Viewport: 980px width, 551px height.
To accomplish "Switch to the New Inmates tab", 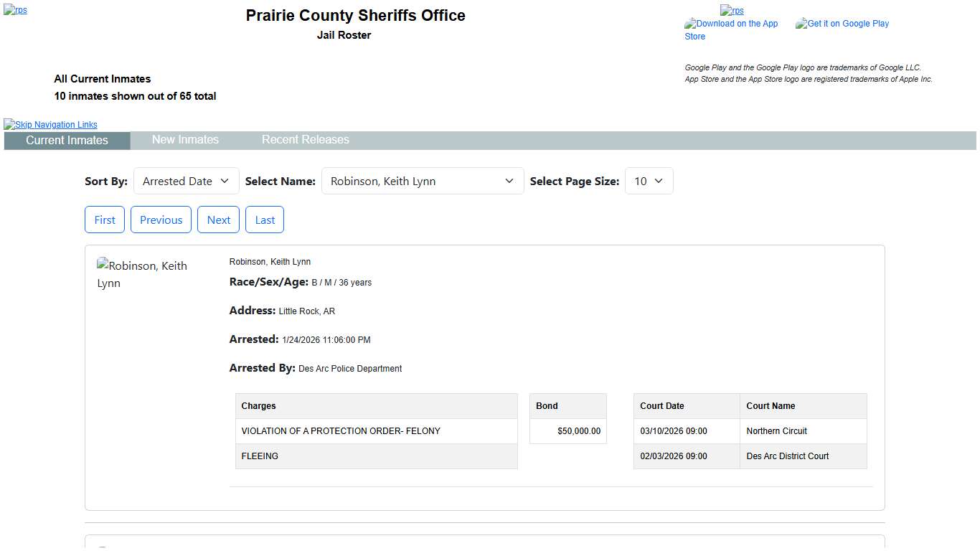I will point(185,140).
